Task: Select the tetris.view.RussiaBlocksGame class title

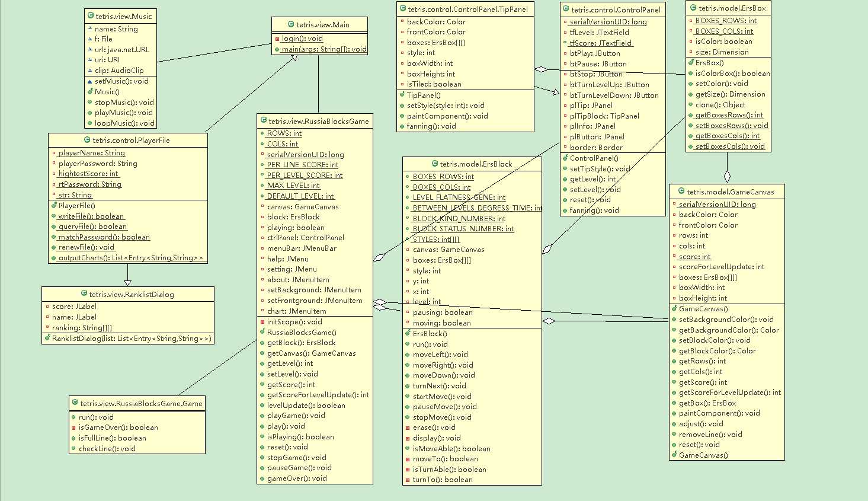Action: (x=319, y=121)
